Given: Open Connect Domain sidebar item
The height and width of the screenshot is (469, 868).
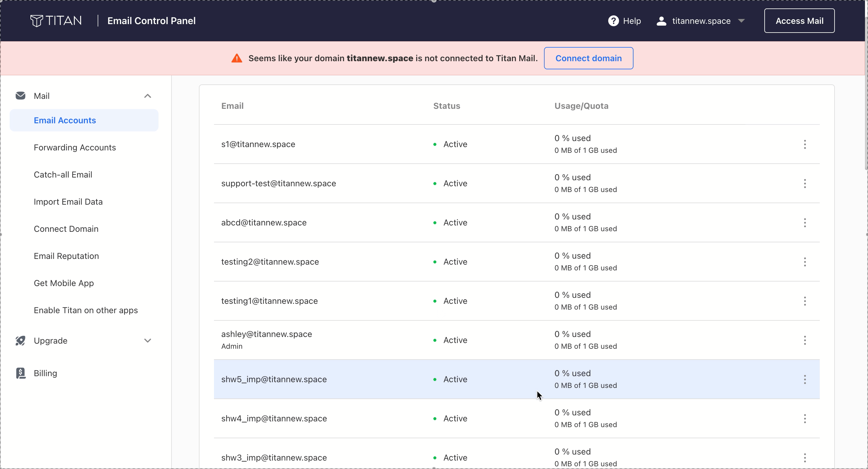Looking at the screenshot, I should (66, 229).
